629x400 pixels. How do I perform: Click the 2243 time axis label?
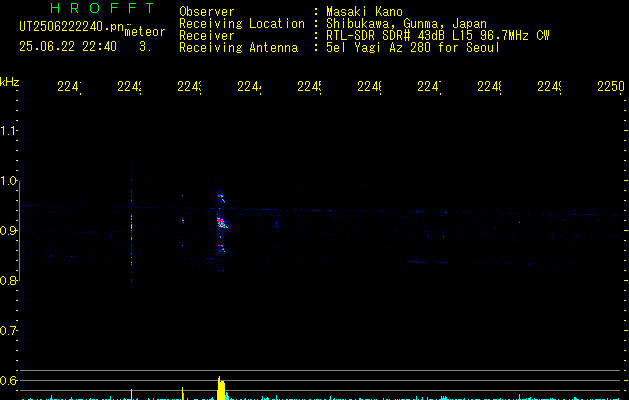[189, 86]
